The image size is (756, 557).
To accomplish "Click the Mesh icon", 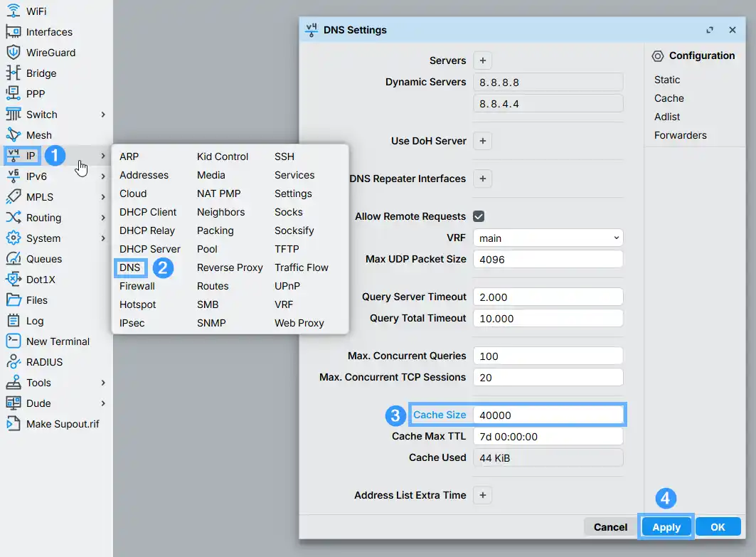I will (13, 135).
